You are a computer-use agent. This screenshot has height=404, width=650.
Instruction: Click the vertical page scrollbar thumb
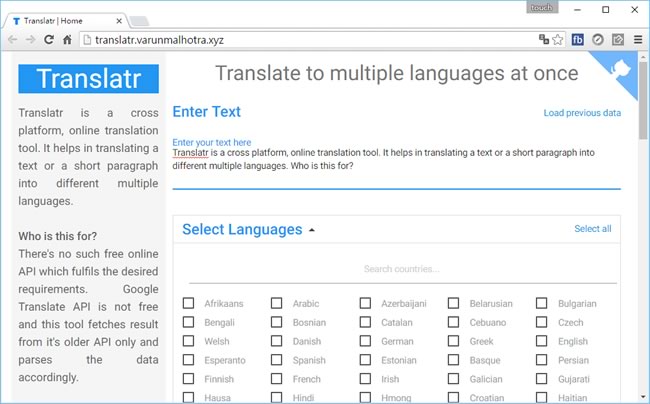(643, 101)
